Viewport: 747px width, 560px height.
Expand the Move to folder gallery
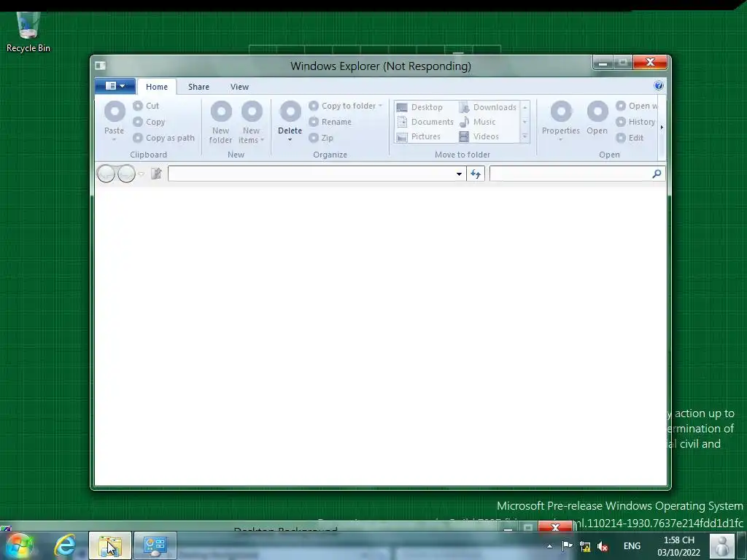[x=525, y=136]
